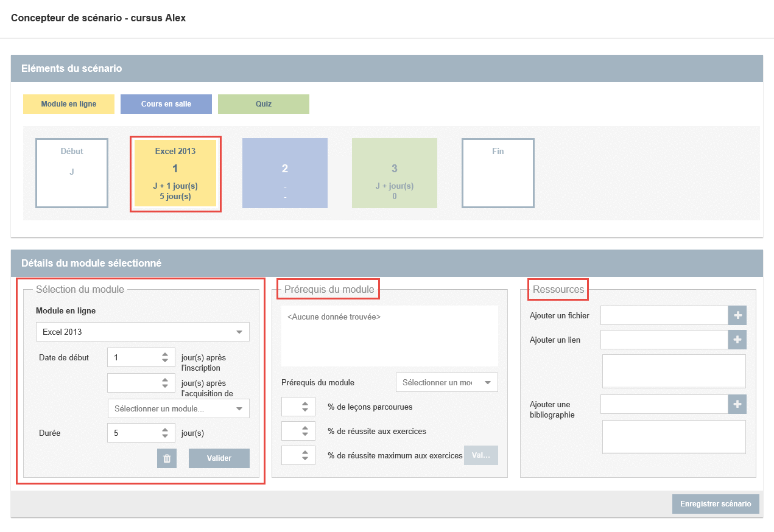Pick the green Quiz element

tap(264, 104)
